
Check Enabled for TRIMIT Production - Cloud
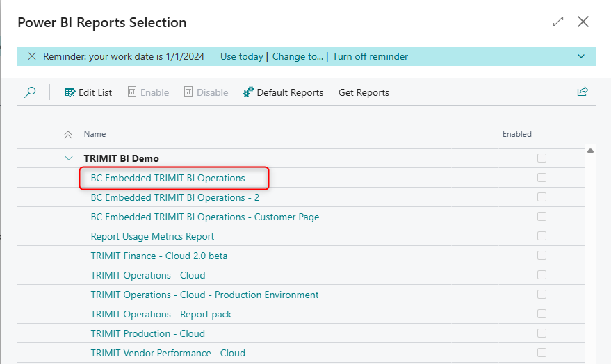[541, 333]
